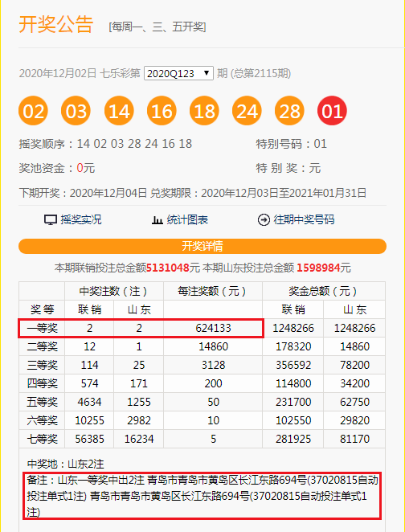Click the bar chart icon beside 统计图表
Viewport: 405px width, 532px height.
pyautogui.click(x=157, y=220)
